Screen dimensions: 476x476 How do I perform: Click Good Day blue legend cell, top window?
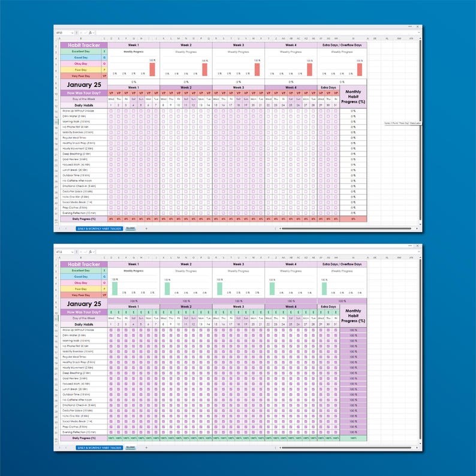point(81,58)
